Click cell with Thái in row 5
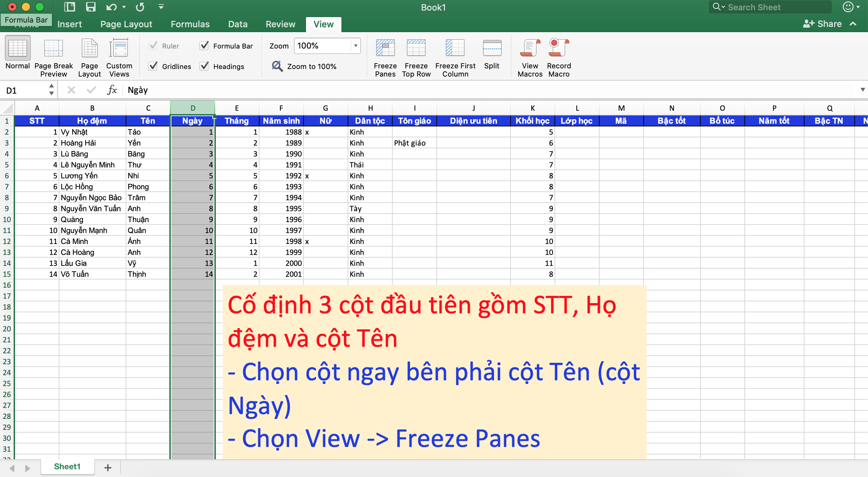This screenshot has height=477, width=868. [x=370, y=165]
